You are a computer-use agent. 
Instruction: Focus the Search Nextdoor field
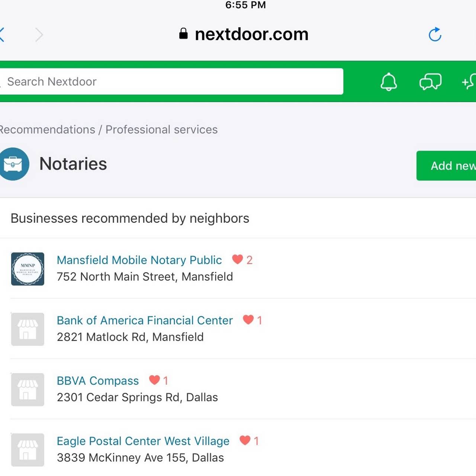click(171, 81)
